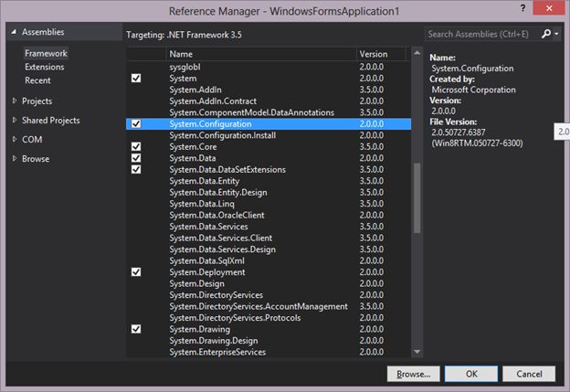The height and width of the screenshot is (392, 570).
Task: Close the Reference Manager dialog
Action: (x=549, y=8)
